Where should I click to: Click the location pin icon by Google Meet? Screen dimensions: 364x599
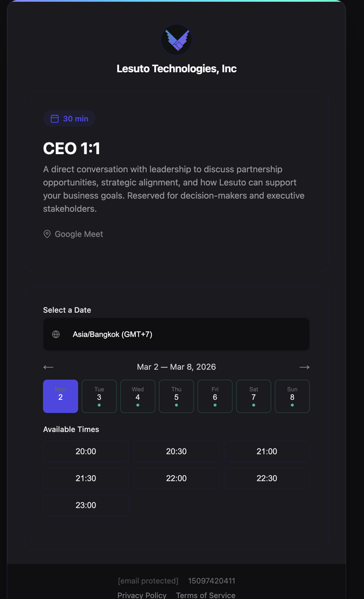click(x=47, y=234)
